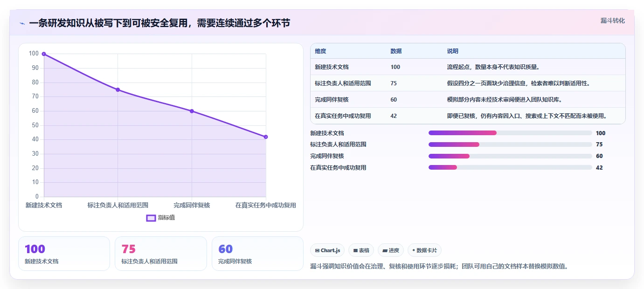Click the 表格 chip

click(x=361, y=250)
